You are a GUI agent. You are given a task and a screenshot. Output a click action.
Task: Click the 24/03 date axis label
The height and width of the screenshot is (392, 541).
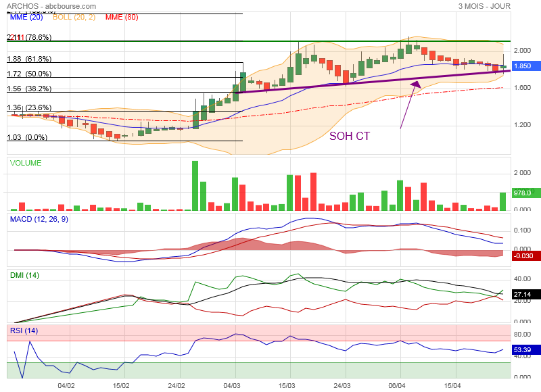tap(342, 385)
